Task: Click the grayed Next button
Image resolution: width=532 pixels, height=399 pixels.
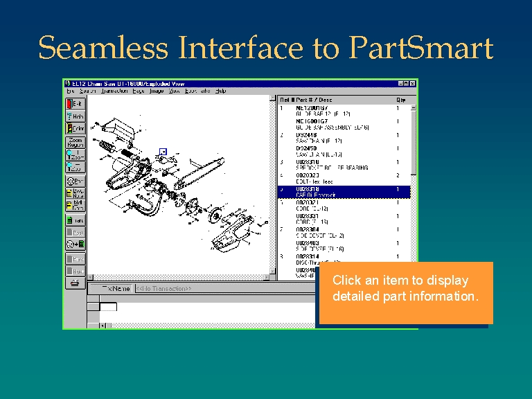Action: (x=76, y=271)
